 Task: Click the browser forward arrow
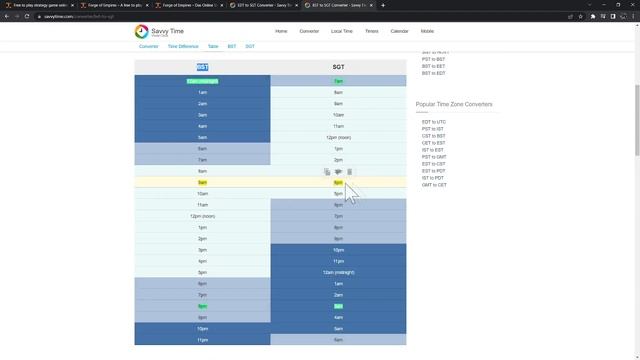pyautogui.click(x=17, y=16)
